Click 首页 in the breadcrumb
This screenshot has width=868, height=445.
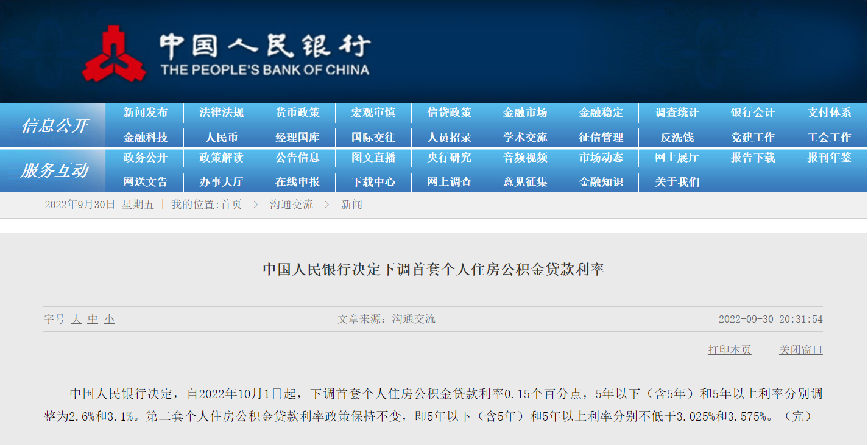(231, 205)
